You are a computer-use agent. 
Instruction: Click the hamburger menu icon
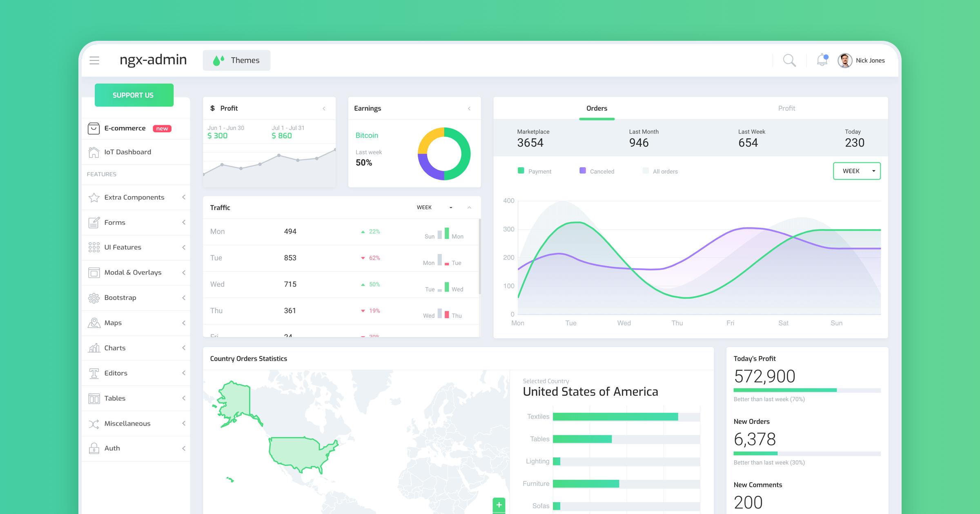point(94,60)
